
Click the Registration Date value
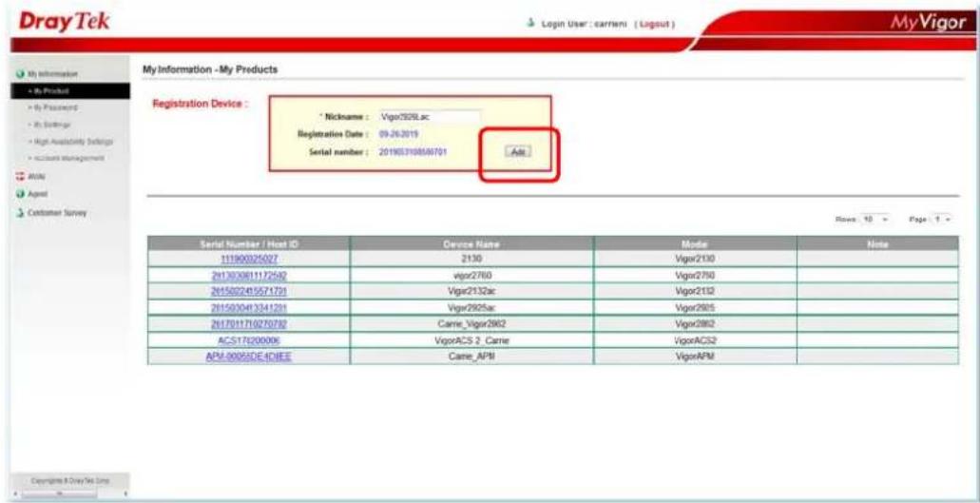[398, 134]
